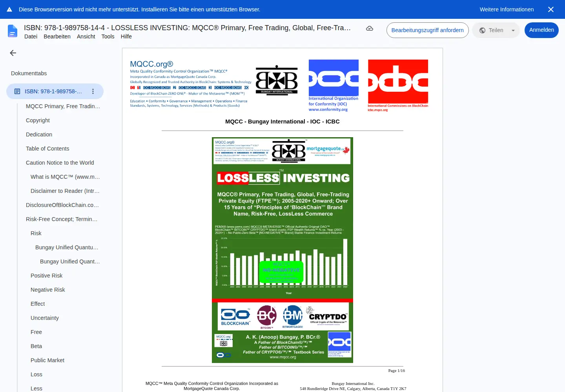Select the Effect outline entry
565x392 pixels.
(38, 304)
